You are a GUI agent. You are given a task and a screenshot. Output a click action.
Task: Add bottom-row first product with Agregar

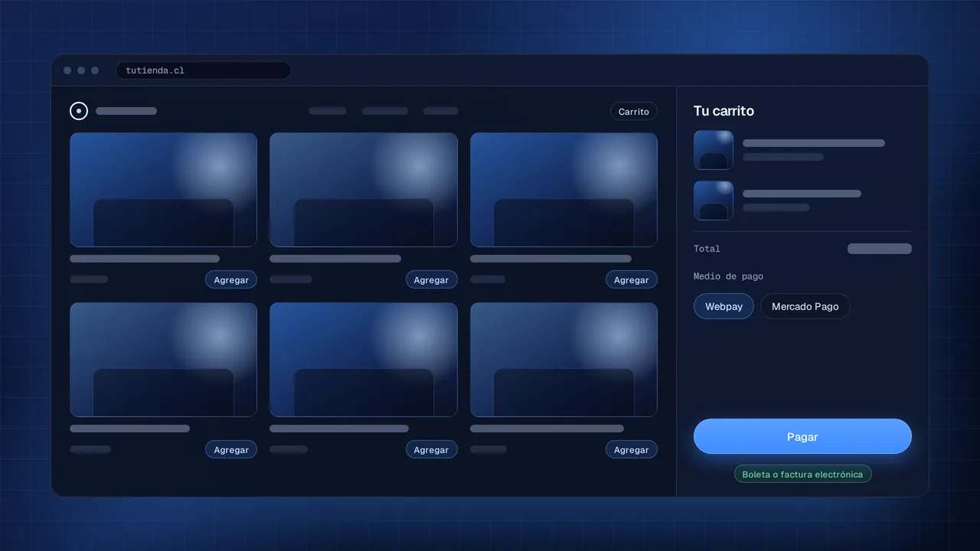(231, 450)
